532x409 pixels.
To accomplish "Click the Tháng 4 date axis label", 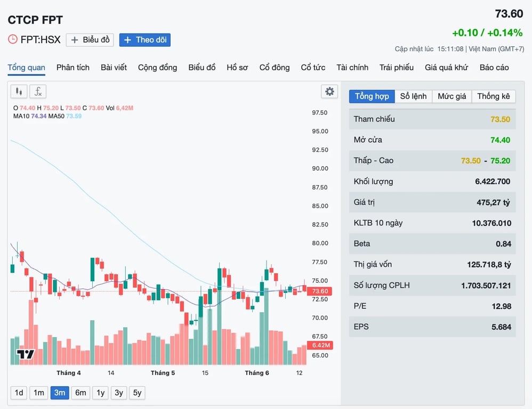I will click(69, 373).
